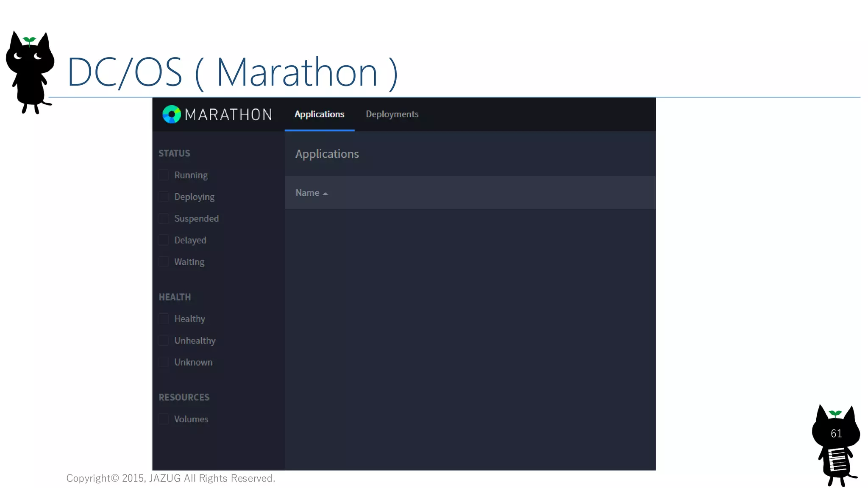The height and width of the screenshot is (488, 868).
Task: Select the Unknown health filter checkbox
Action: pyautogui.click(x=163, y=362)
